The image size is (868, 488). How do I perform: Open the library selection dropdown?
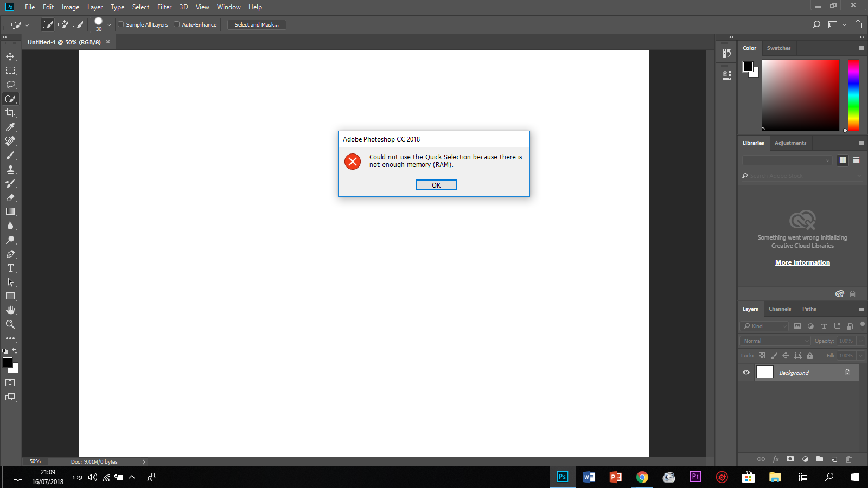787,160
